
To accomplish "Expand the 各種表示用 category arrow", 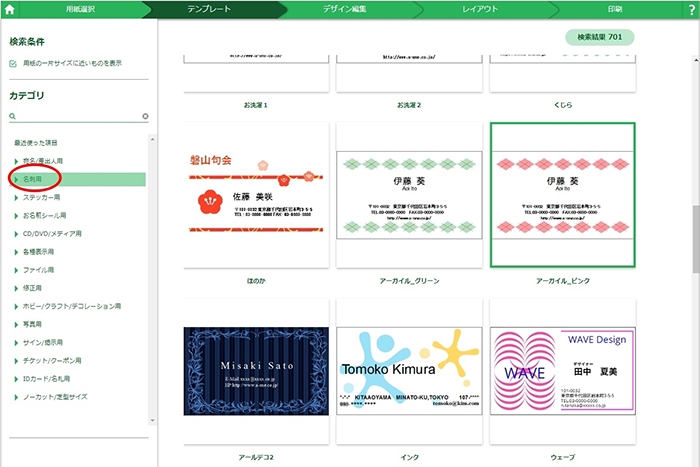I will click(17, 252).
